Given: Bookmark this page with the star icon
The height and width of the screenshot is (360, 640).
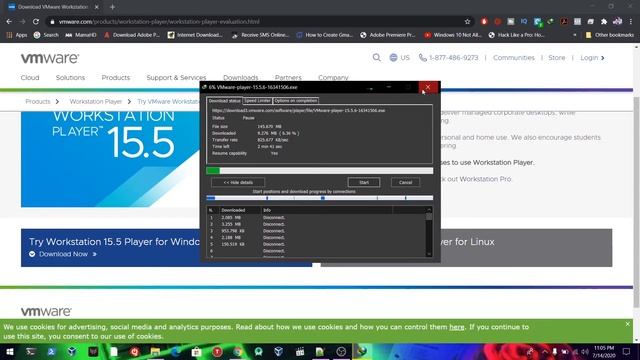Looking at the screenshot, I should (467, 22).
